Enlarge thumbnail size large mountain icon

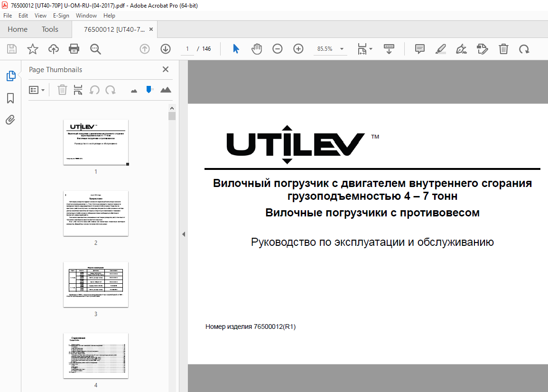(x=166, y=90)
